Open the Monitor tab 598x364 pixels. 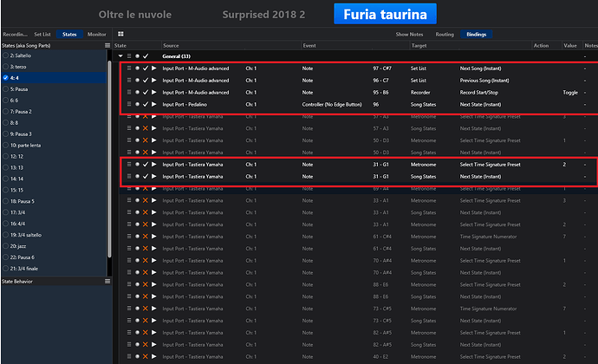[x=97, y=35]
